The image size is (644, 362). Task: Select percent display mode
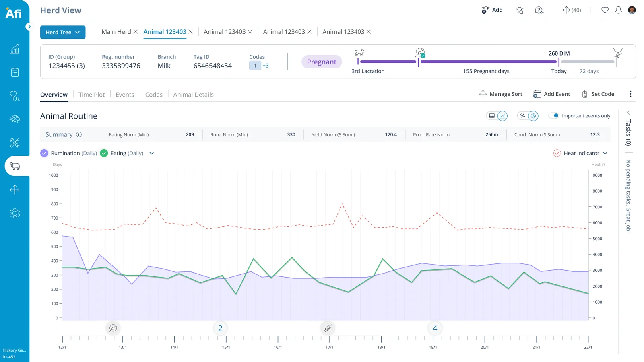click(522, 116)
